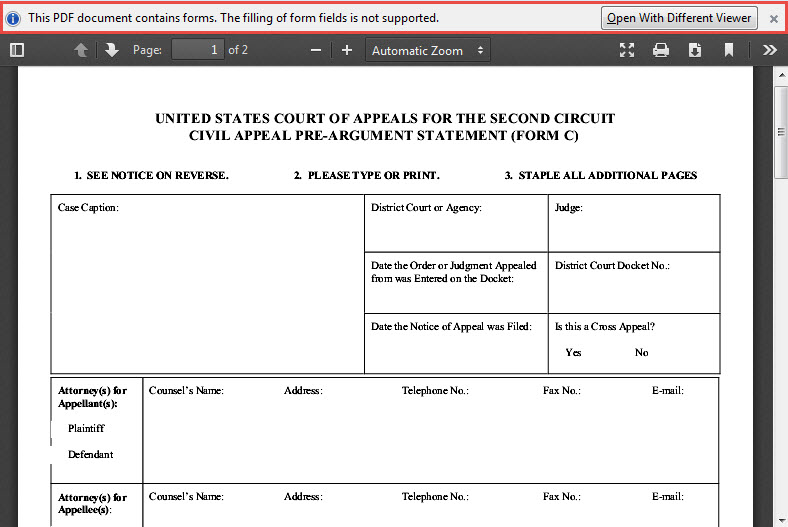Go to the next page

pyautogui.click(x=111, y=50)
